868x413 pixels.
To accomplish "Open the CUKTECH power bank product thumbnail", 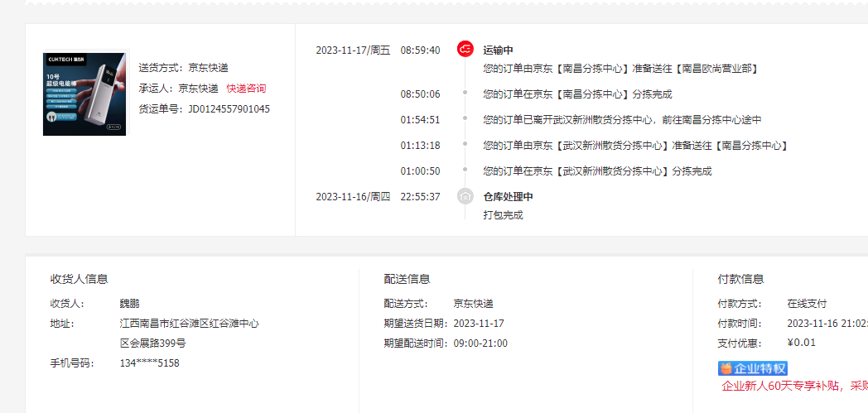I will 84,94.
